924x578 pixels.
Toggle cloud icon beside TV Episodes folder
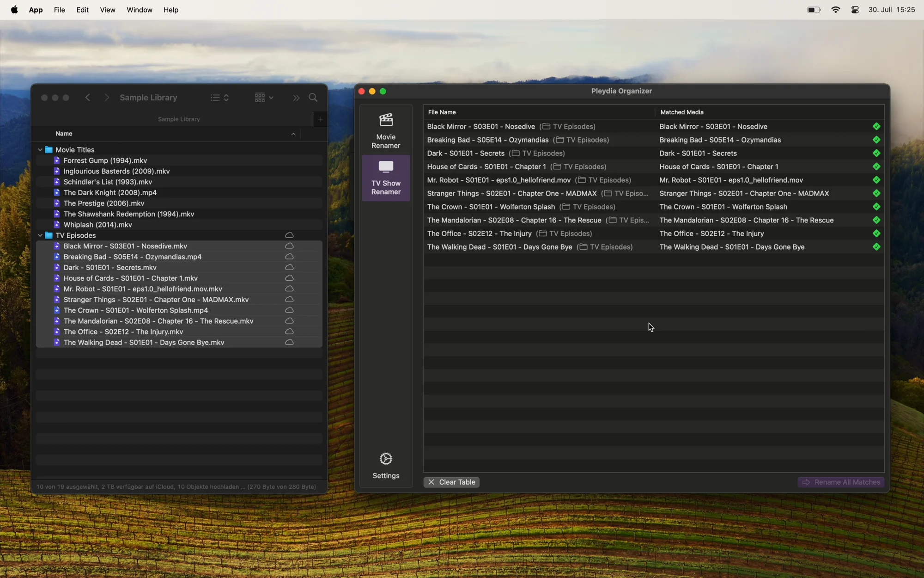pos(289,235)
